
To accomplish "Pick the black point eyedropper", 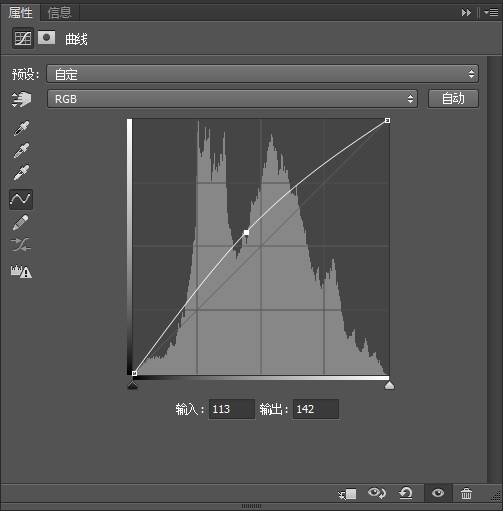I will click(21, 128).
